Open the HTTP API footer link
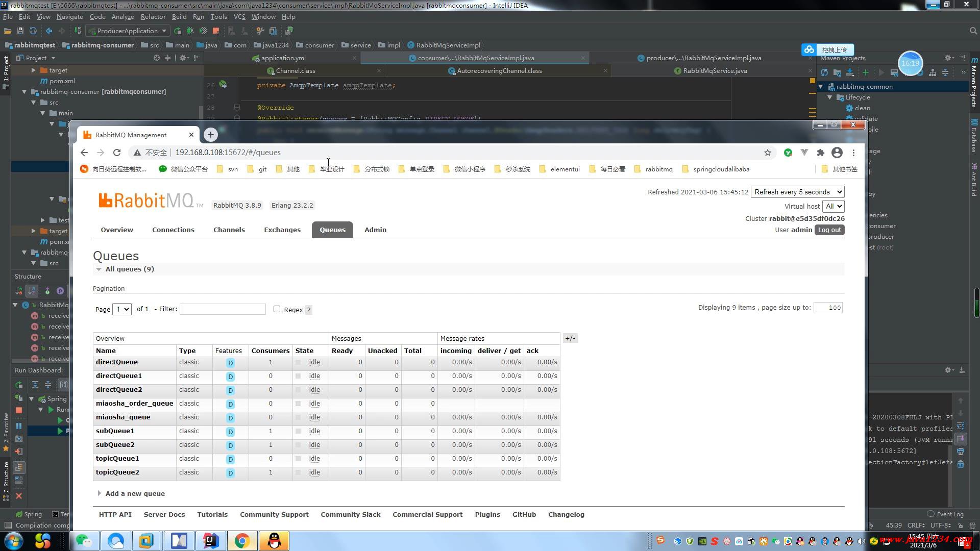The image size is (980, 551). point(115,514)
